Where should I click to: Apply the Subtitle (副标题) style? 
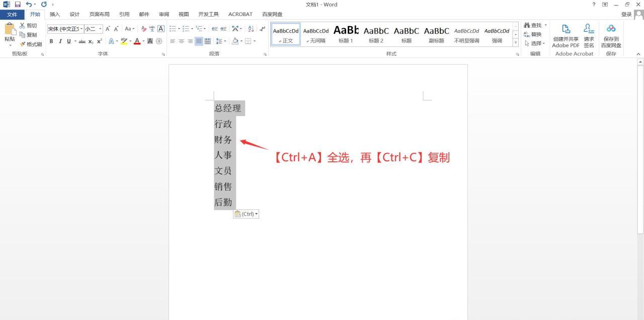[x=437, y=35]
